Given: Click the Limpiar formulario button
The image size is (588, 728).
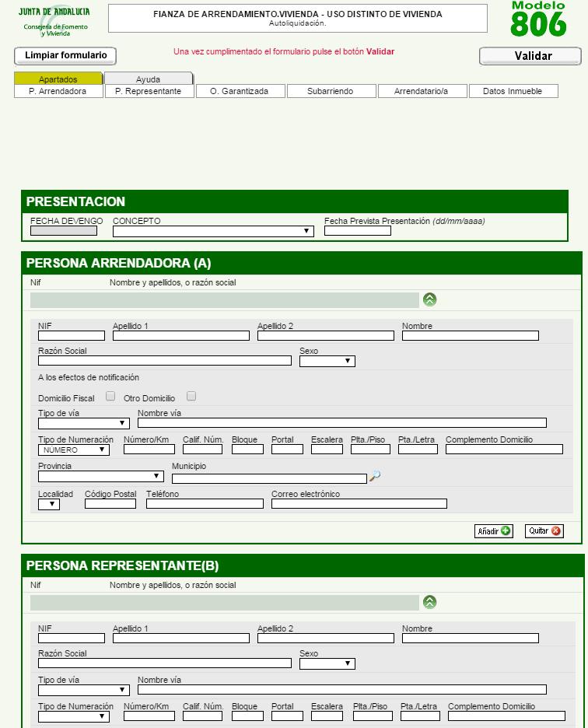Looking at the screenshot, I should [65, 56].
